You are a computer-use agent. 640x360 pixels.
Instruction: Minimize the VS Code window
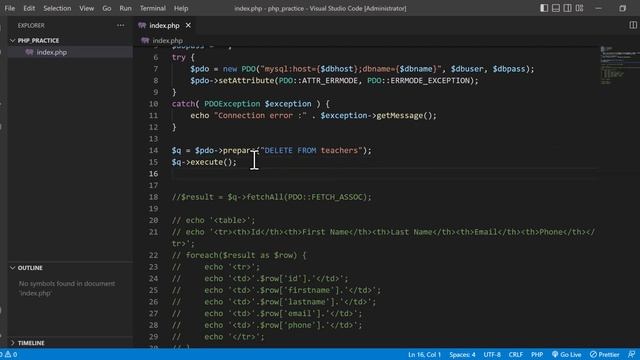(599, 8)
